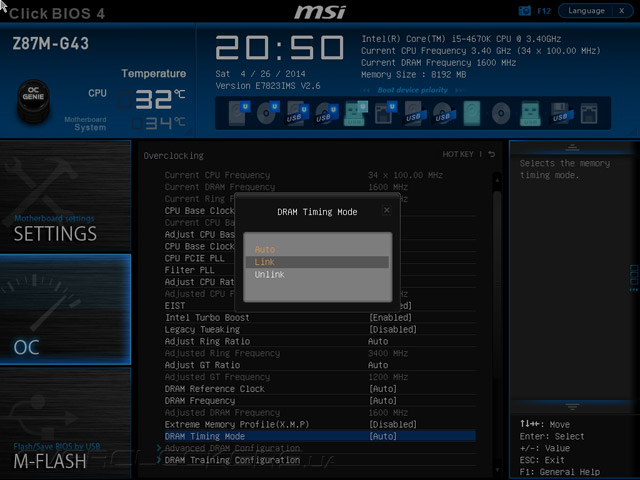Image resolution: width=640 pixels, height=480 pixels.
Task: Choose the UEFI network boot device icon
Action: [385, 113]
